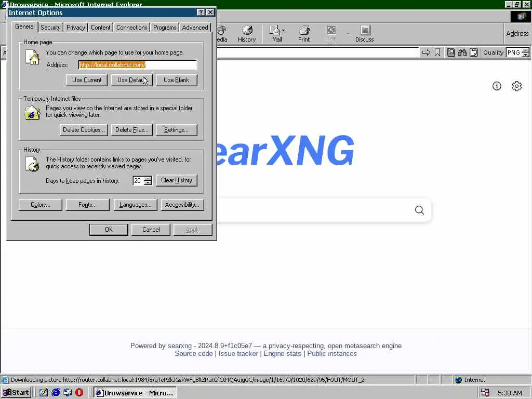
Task: Increase days to keep history spinner
Action: 148,178
